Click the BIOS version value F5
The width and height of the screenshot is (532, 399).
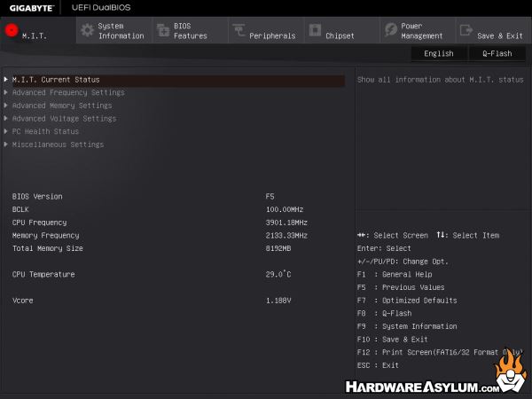(270, 197)
